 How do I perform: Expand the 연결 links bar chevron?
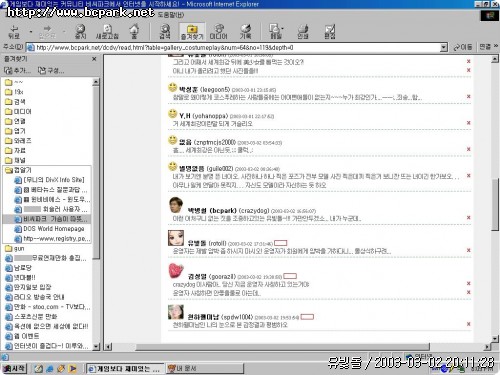coord(496,46)
